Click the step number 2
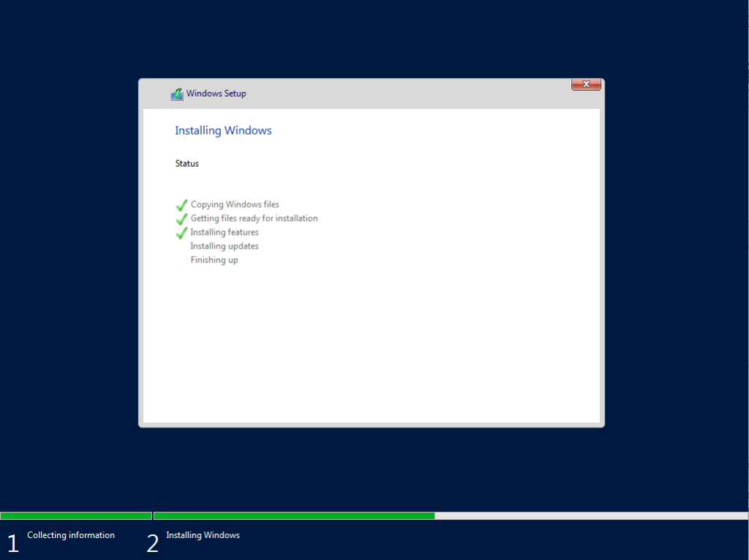Screen dimensions: 749x560 152,543
